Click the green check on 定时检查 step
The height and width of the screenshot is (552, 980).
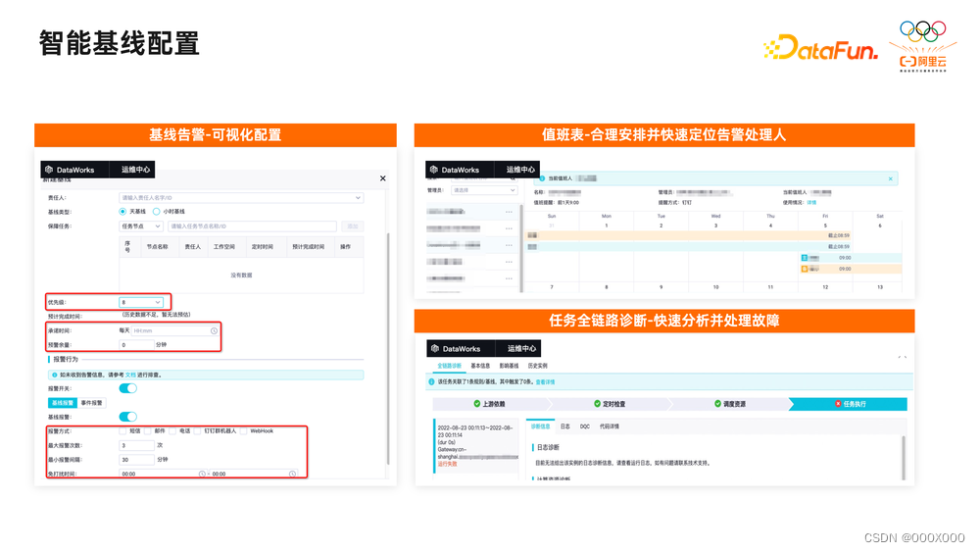(x=598, y=404)
